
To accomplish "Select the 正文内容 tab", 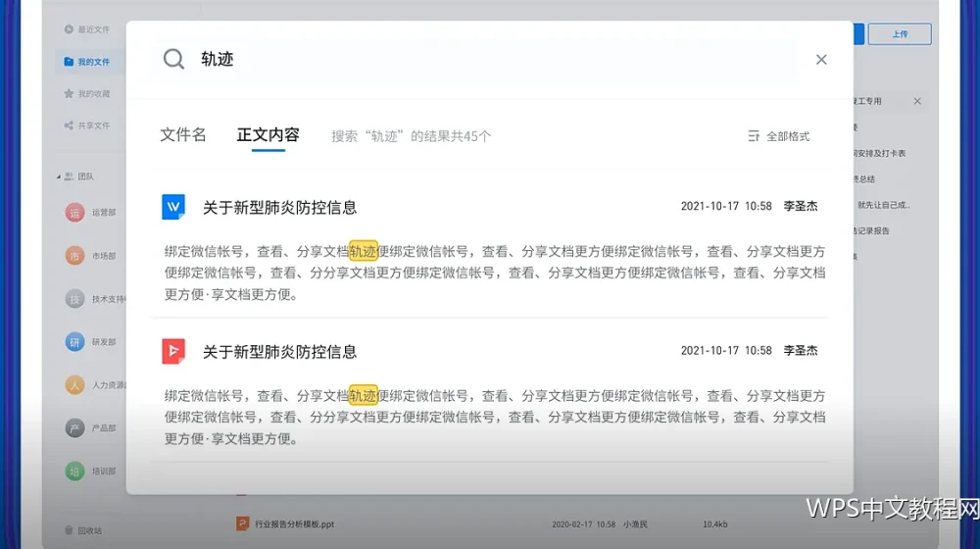I will [269, 135].
